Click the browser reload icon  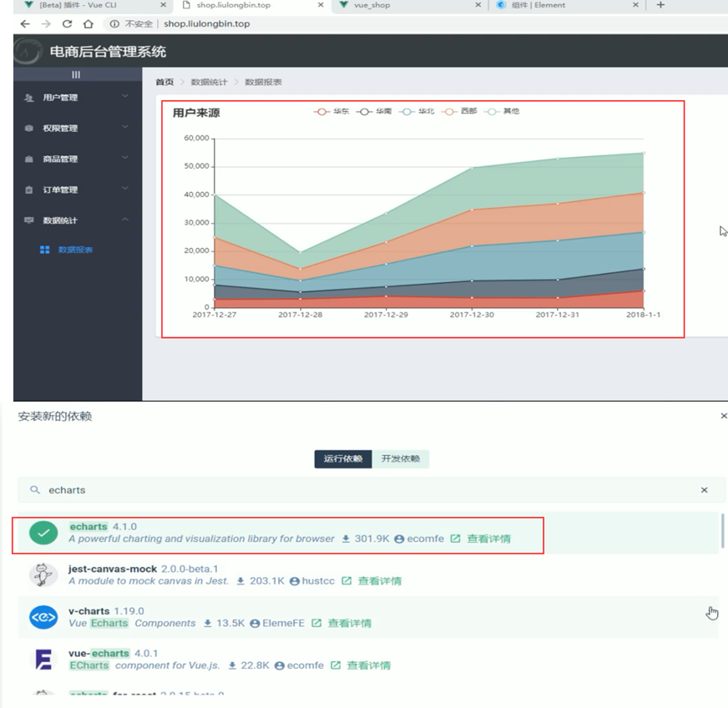point(66,24)
